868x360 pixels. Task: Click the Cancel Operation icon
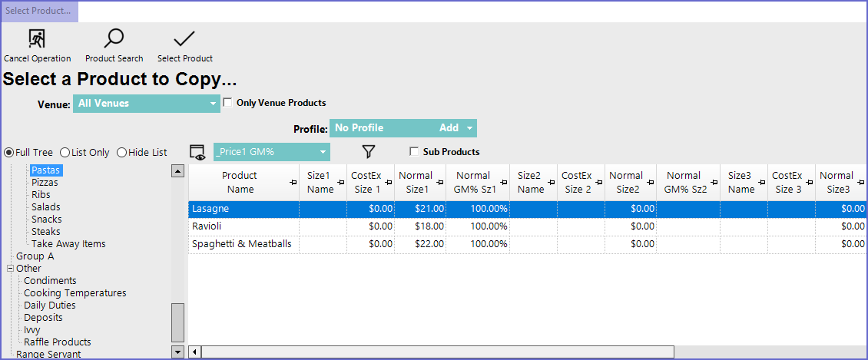pyautogui.click(x=37, y=39)
